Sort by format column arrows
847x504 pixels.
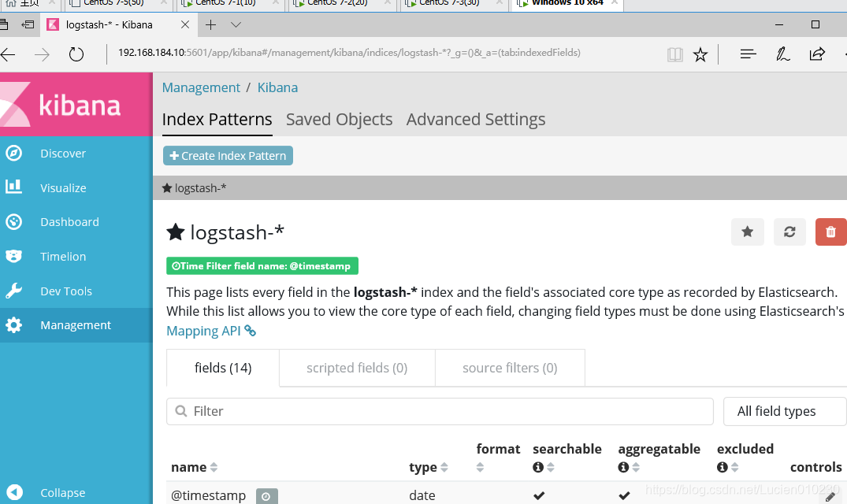(480, 467)
